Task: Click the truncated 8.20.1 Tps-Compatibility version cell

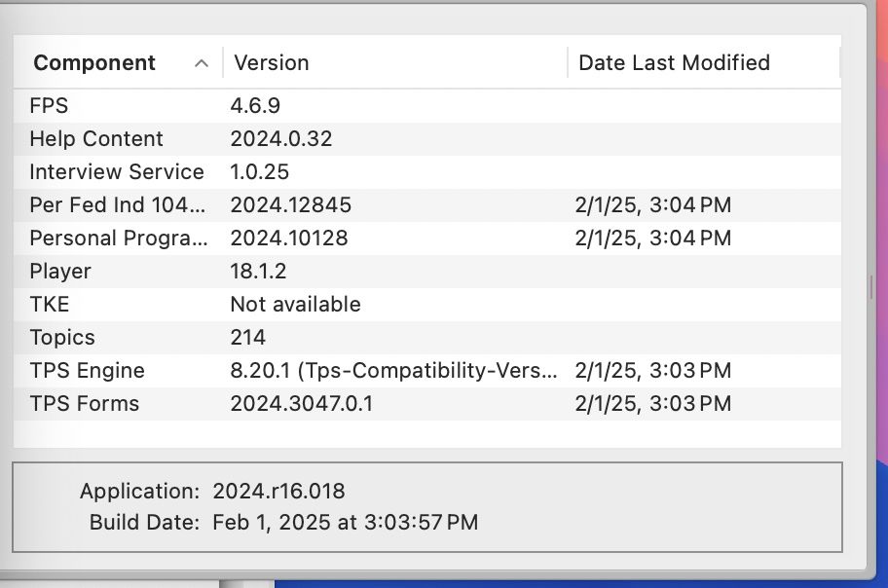Action: [x=394, y=370]
